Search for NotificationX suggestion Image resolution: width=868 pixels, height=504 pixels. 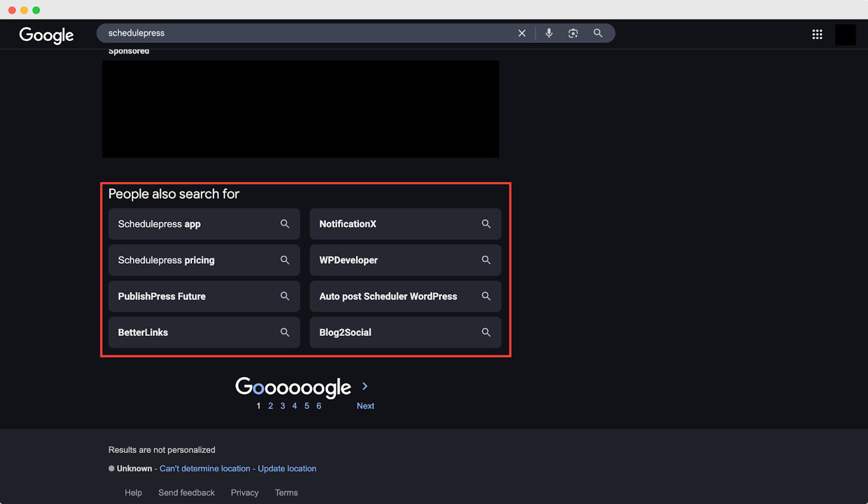click(x=405, y=224)
